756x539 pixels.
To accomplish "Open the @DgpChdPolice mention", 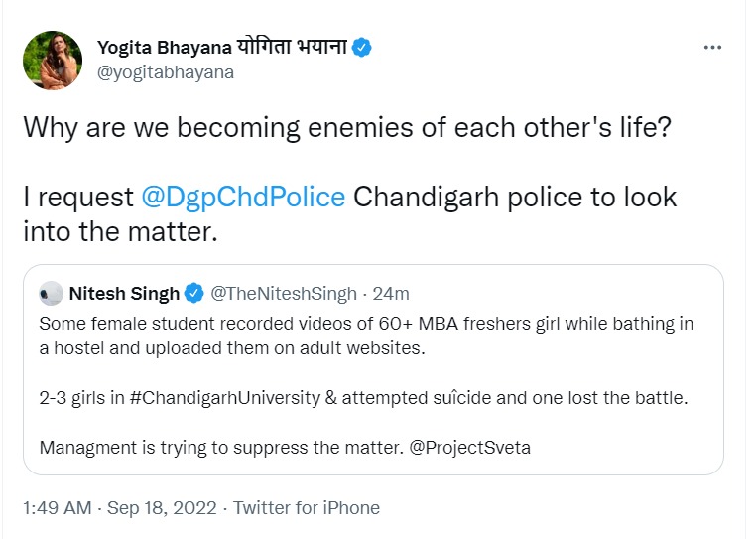I will tap(243, 197).
